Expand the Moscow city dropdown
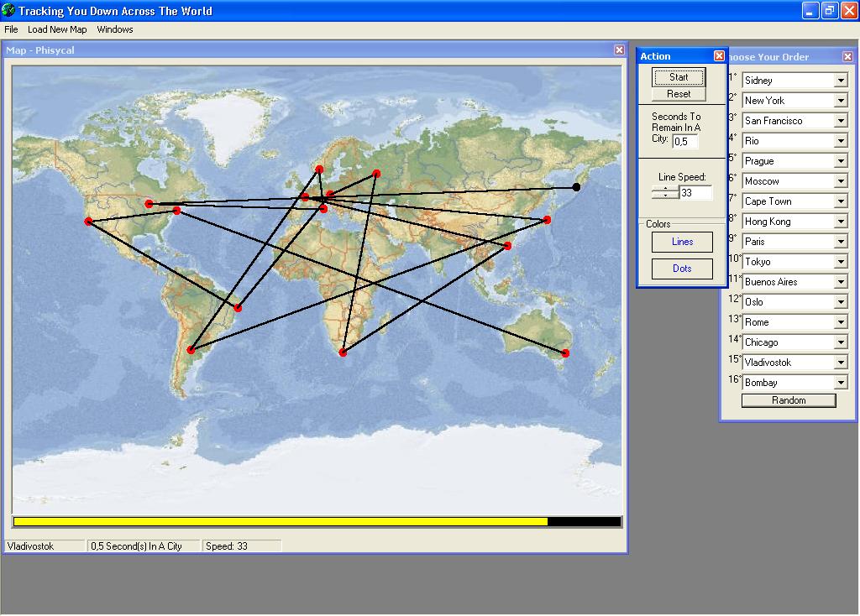Image resolution: width=860 pixels, height=616 pixels. tap(841, 181)
